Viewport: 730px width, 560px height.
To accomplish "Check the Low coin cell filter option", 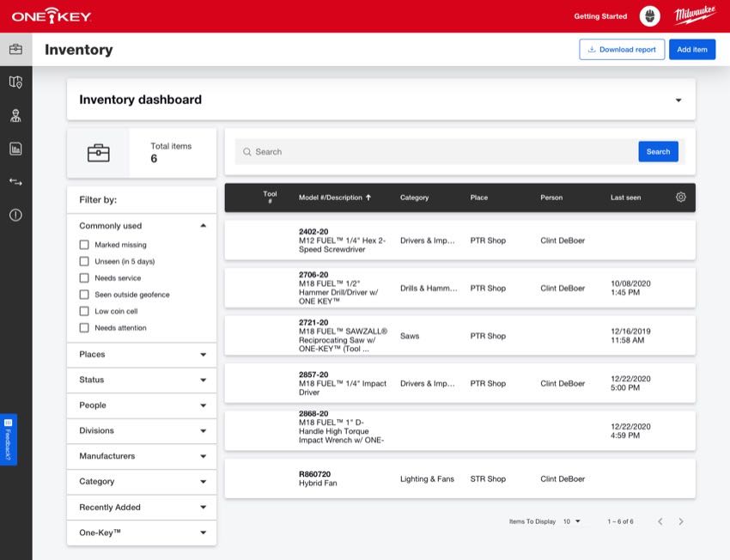I will [x=83, y=310].
